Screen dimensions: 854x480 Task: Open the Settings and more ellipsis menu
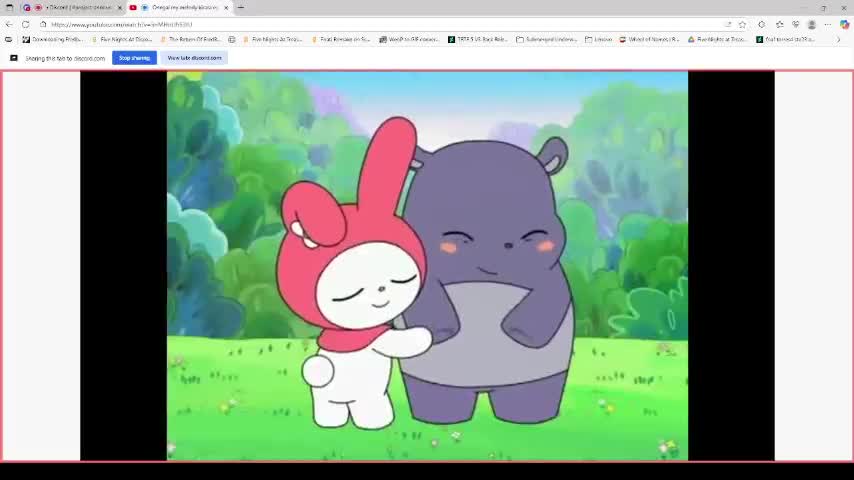(828, 24)
